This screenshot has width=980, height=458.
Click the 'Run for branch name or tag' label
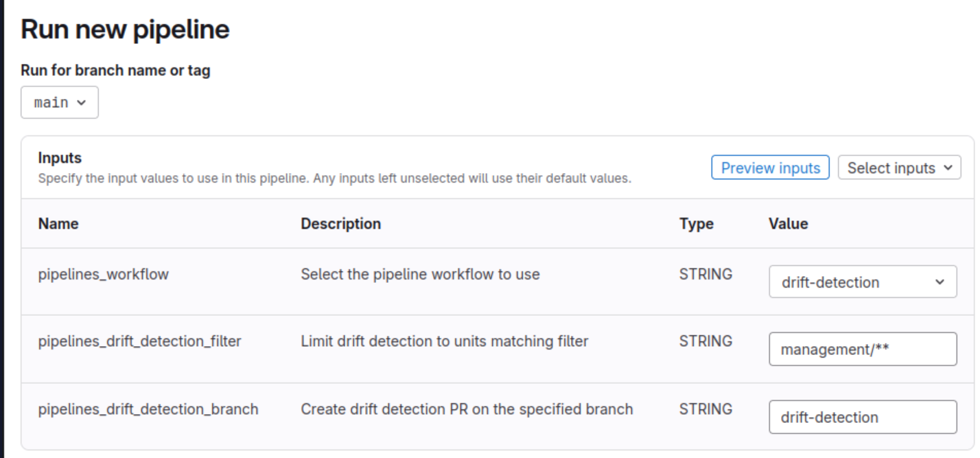coord(115,70)
